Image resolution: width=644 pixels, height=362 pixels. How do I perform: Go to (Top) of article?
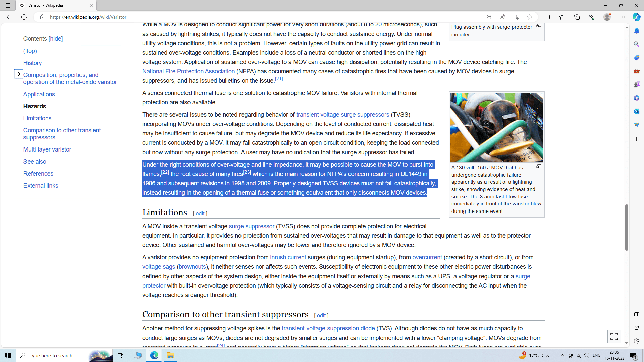pyautogui.click(x=30, y=51)
